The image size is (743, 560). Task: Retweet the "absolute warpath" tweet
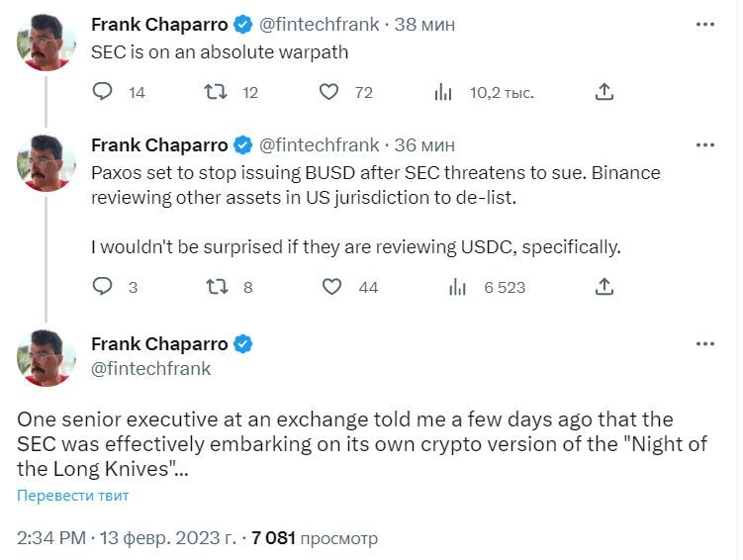(x=215, y=92)
